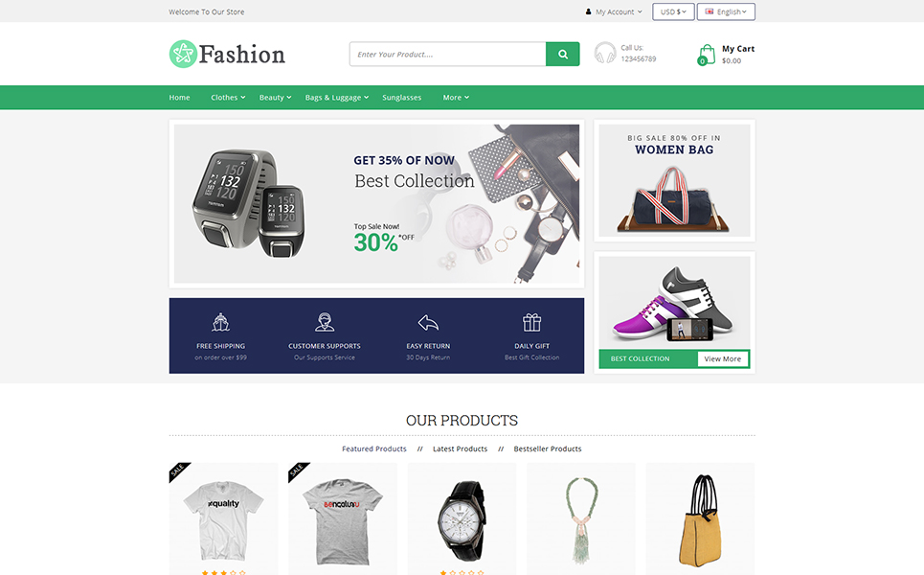
Task: Click the Daily Gift box icon
Action: 531,323
